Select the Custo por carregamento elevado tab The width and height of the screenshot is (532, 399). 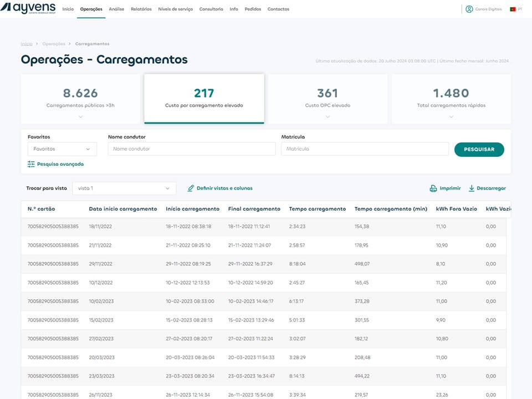coord(204,98)
